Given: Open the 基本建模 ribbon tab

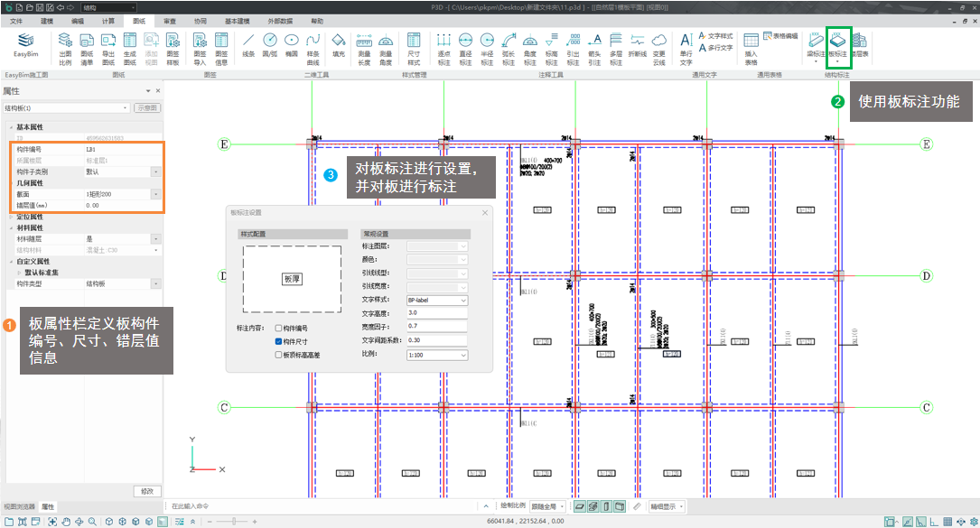Looking at the screenshot, I should 238,20.
